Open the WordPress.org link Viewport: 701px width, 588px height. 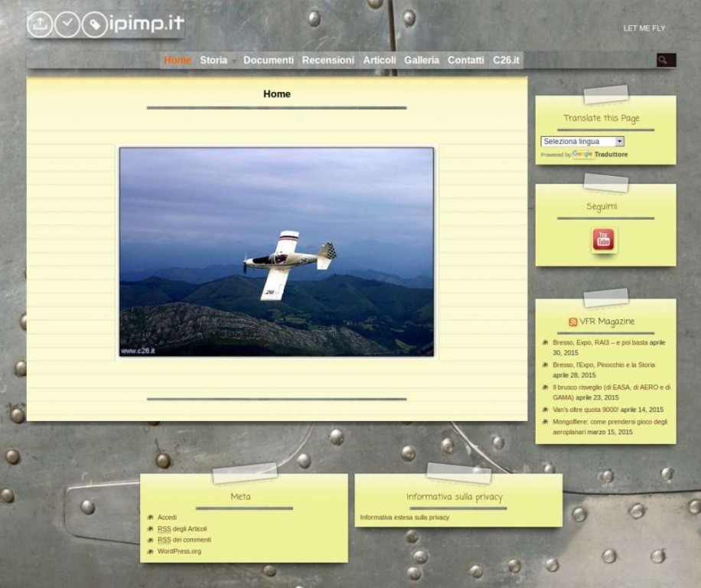[x=179, y=551]
